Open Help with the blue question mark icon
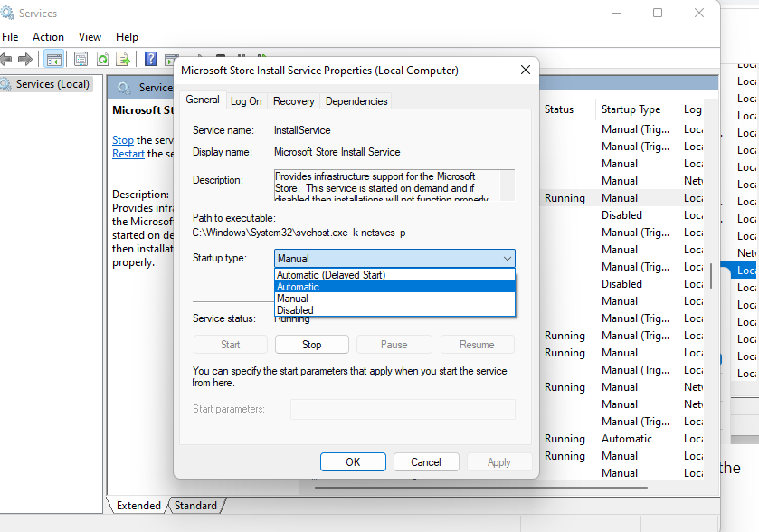 [x=150, y=59]
